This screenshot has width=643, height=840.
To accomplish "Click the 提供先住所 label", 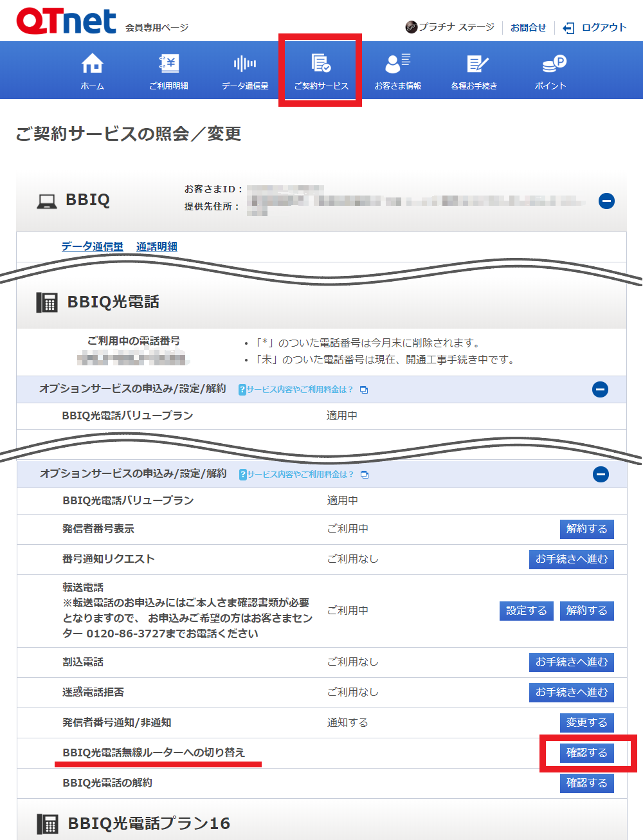I will [x=212, y=206].
